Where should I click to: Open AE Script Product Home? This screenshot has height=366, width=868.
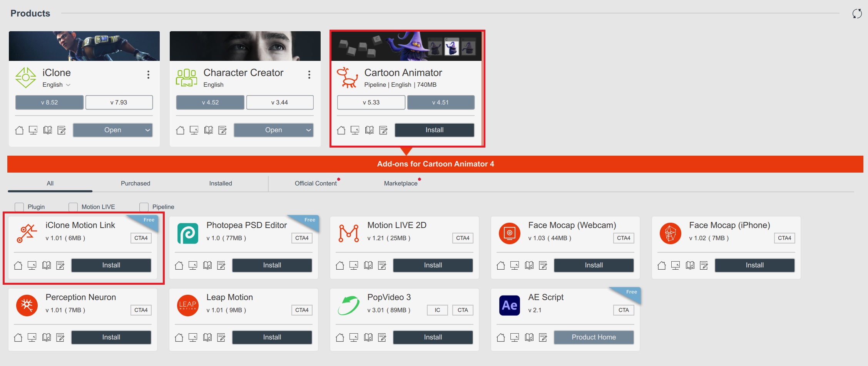coord(594,337)
